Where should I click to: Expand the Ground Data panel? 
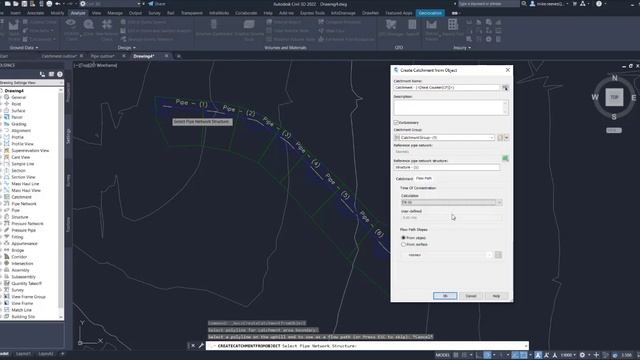tap(24, 48)
